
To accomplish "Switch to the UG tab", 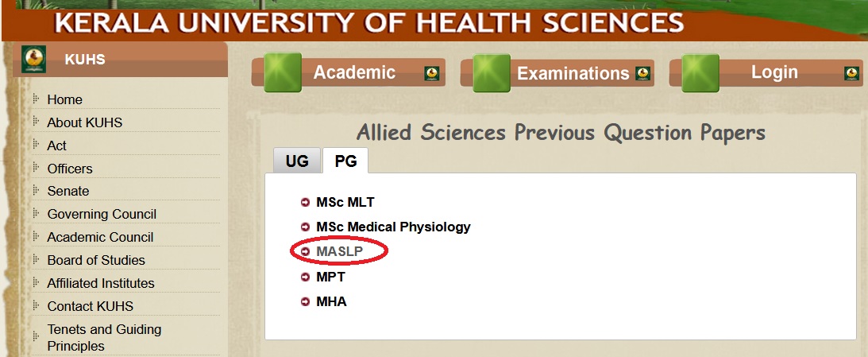I will tap(297, 161).
